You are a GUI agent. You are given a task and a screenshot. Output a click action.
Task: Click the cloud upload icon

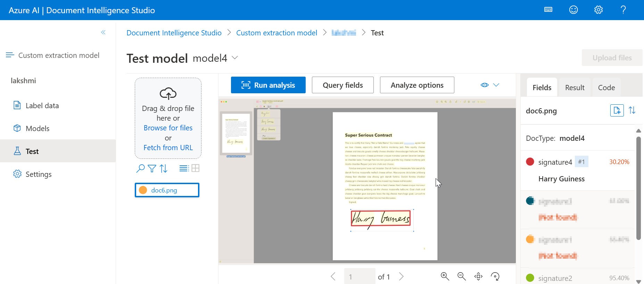click(168, 93)
